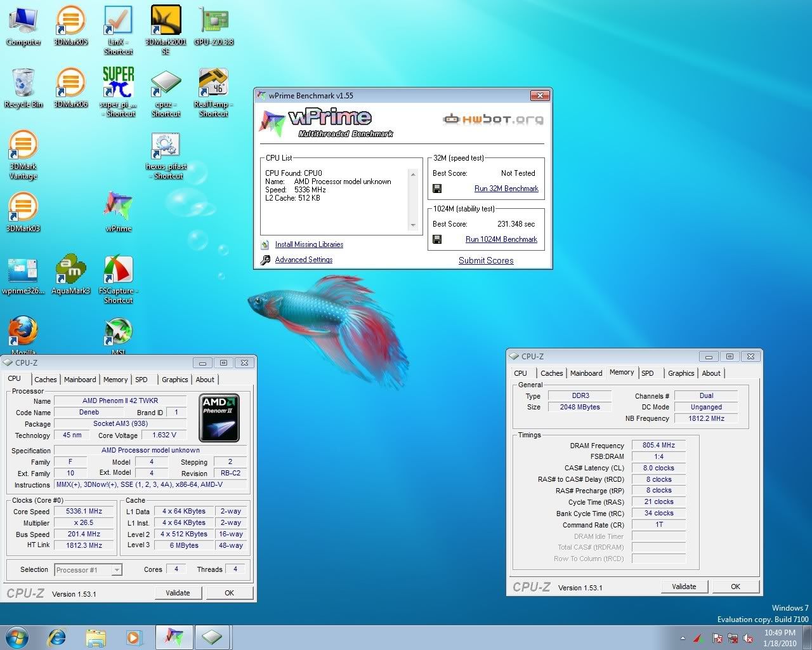Image resolution: width=812 pixels, height=650 pixels.
Task: Launch the 3DMark Vantage icon
Action: (x=23, y=155)
